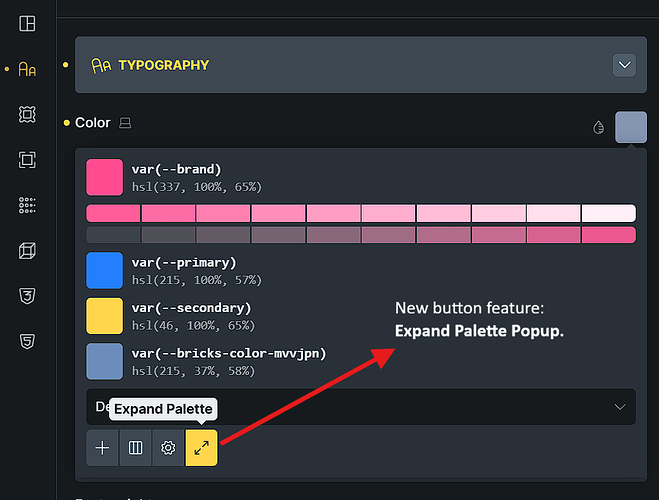The image size is (659, 500).
Task: Click the Expand Palette button
Action: click(201, 448)
